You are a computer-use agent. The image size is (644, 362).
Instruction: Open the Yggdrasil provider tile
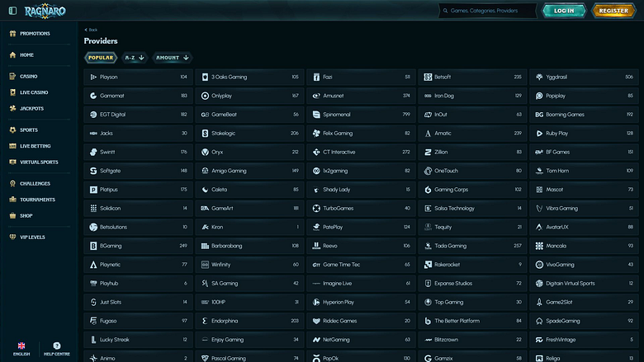[x=584, y=77]
